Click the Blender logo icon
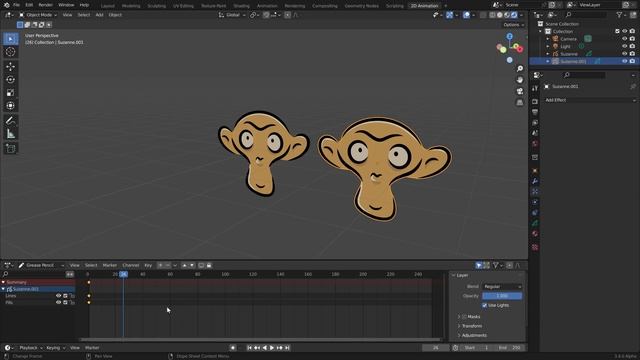The image size is (640, 360). (6, 5)
